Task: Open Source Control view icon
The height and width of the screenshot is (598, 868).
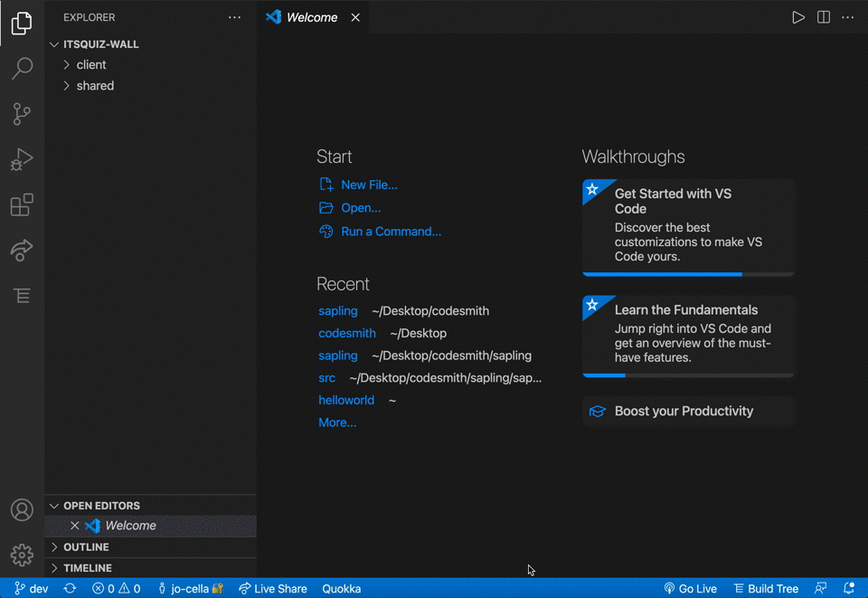Action: click(22, 114)
